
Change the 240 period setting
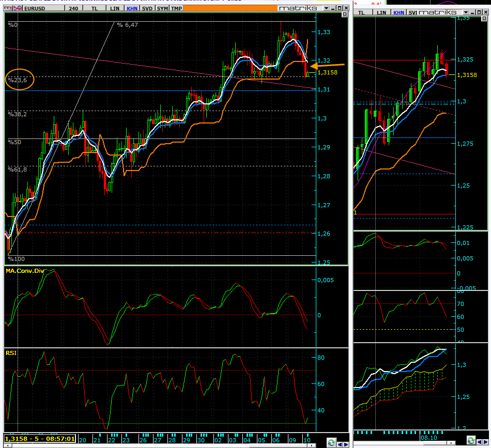(73, 9)
